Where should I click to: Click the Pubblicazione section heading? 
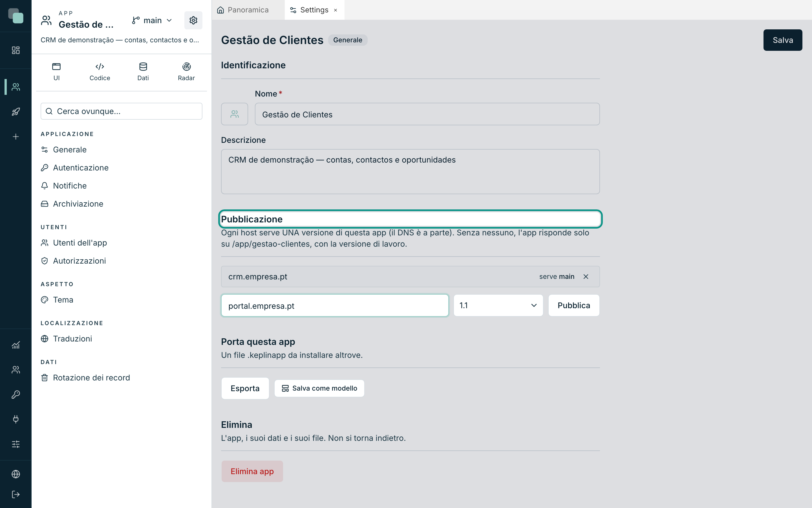click(x=252, y=219)
